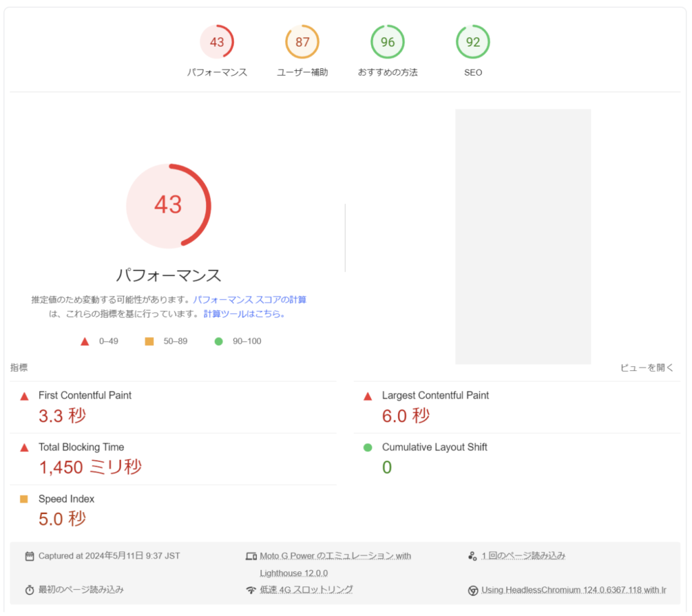This screenshot has height=616, width=692.
Task: Open the おすすめの方法 score gauge 96
Action: [387, 42]
